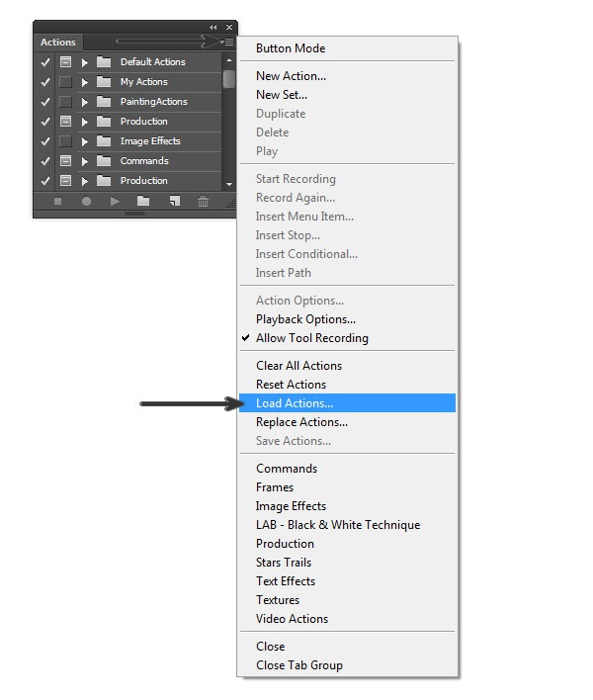Click the Stop playing/recording button
The width and height of the screenshot is (593, 700).
(57, 201)
